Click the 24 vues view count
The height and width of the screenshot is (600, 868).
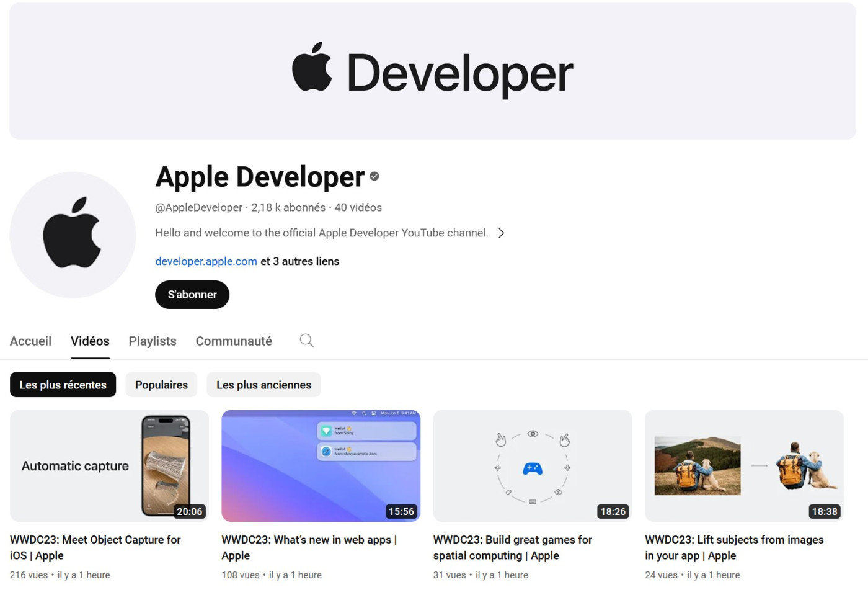(x=661, y=575)
